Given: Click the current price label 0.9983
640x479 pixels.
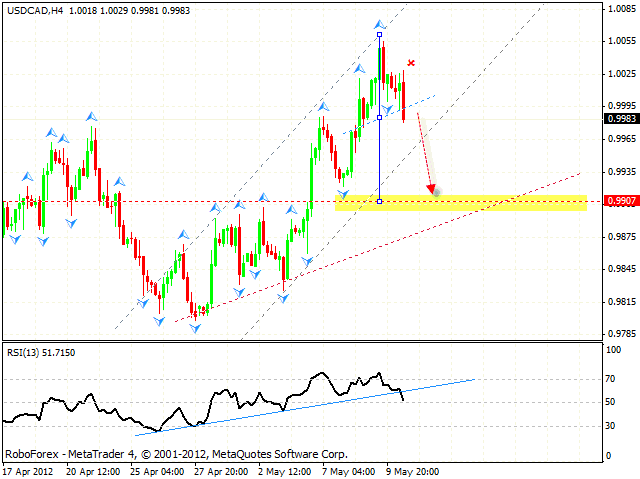Looking at the screenshot, I should [618, 118].
